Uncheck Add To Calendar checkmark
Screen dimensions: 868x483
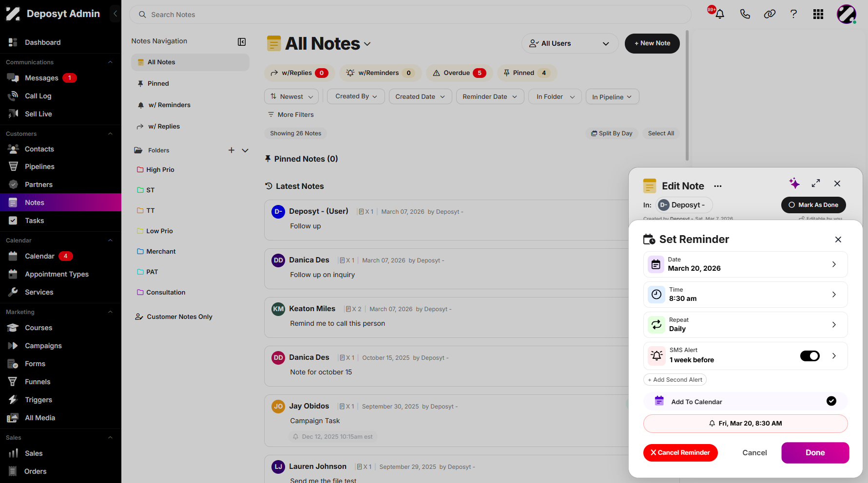(831, 401)
